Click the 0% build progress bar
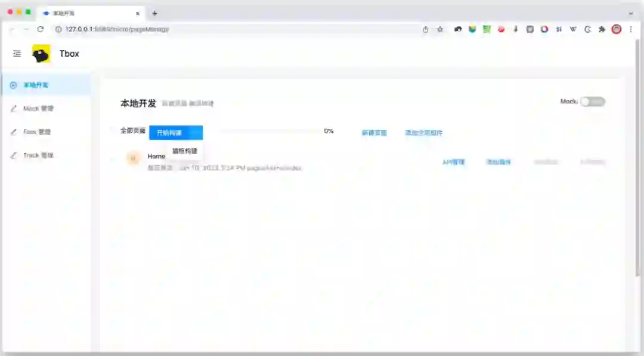Screen dimensions: 644x356 pyautogui.click(x=270, y=131)
